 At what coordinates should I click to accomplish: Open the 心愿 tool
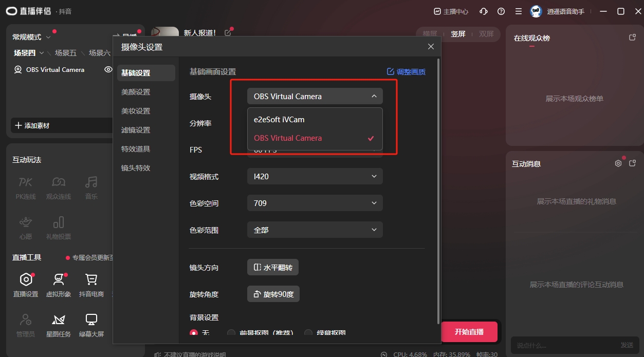[x=26, y=228]
